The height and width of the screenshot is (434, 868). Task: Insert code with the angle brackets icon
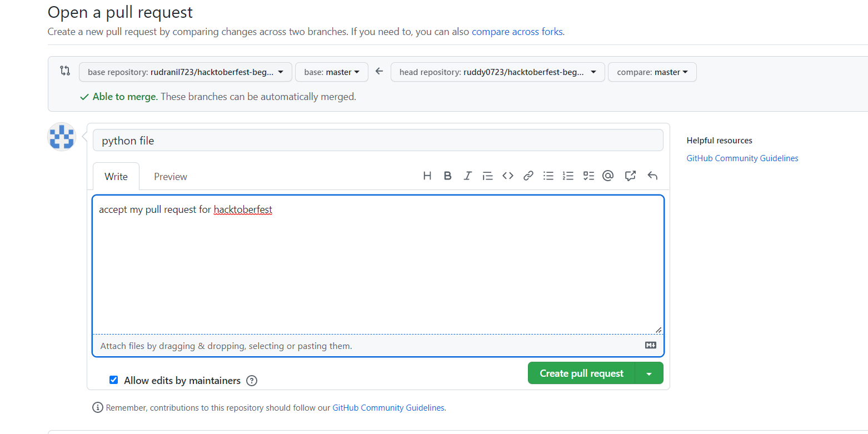coord(508,176)
